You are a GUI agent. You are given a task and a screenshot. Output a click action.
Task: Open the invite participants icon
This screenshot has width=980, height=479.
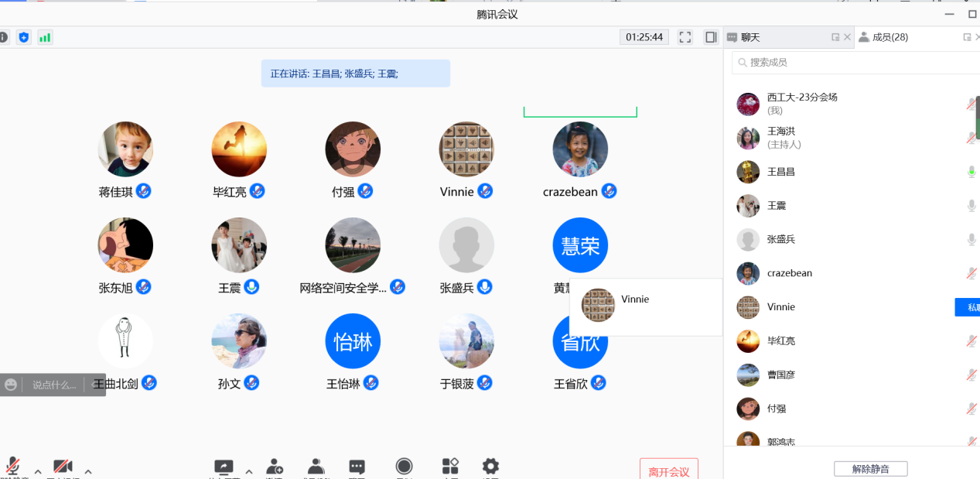click(275, 467)
